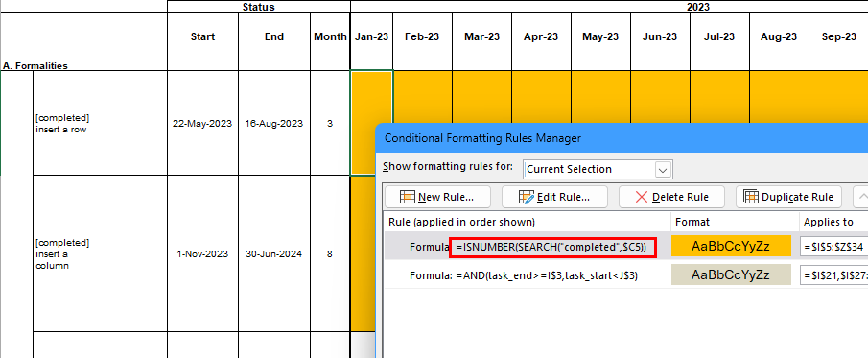Screen dimensions: 868x358
Task: Click the End column header cell
Action: tap(274, 36)
